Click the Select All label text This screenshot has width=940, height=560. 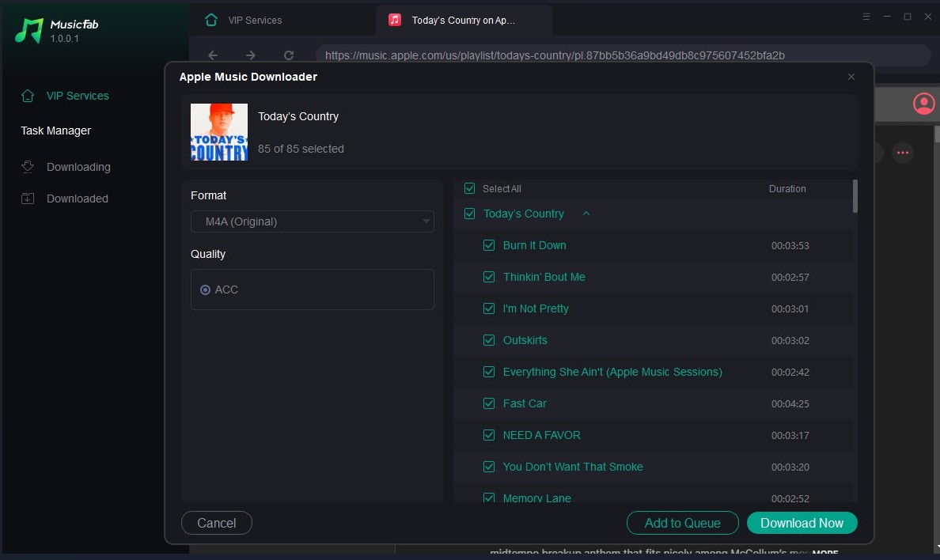[502, 188]
